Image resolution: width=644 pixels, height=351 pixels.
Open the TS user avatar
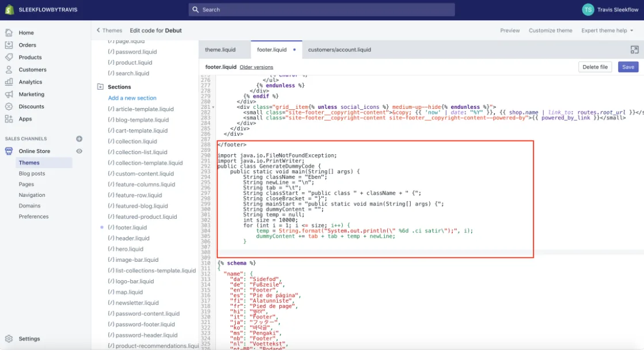pos(588,9)
